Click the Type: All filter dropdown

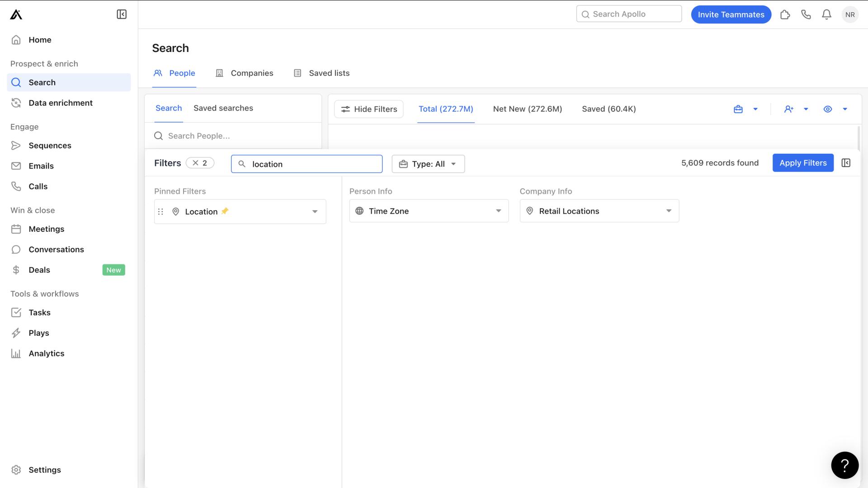[x=428, y=163]
